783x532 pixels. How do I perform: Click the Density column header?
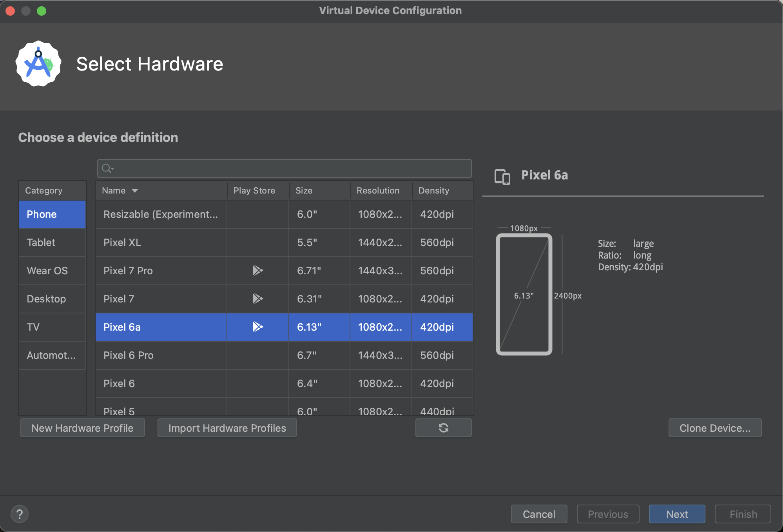point(433,190)
